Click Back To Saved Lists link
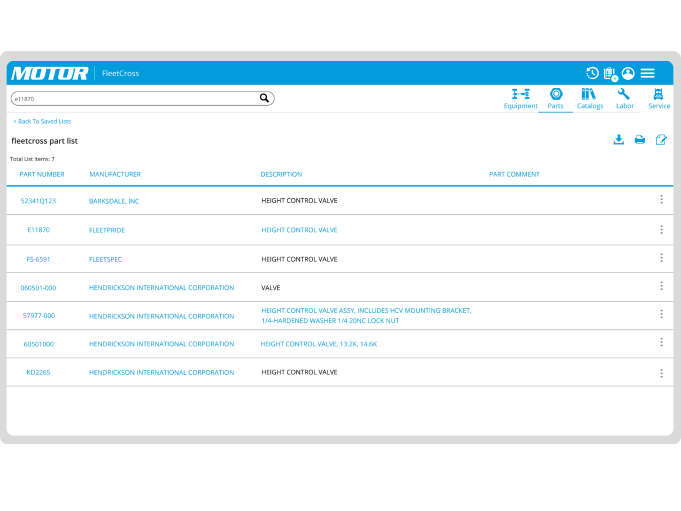Image resolution: width=681 pixels, height=511 pixels. (42, 121)
